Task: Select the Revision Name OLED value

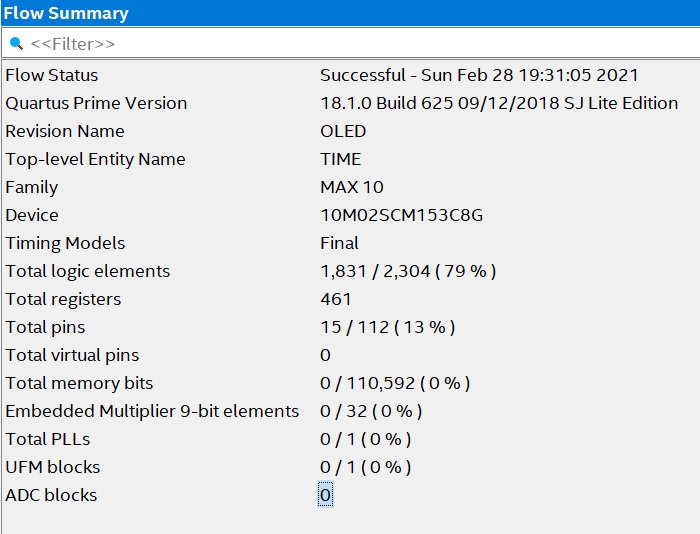Action: pos(343,131)
